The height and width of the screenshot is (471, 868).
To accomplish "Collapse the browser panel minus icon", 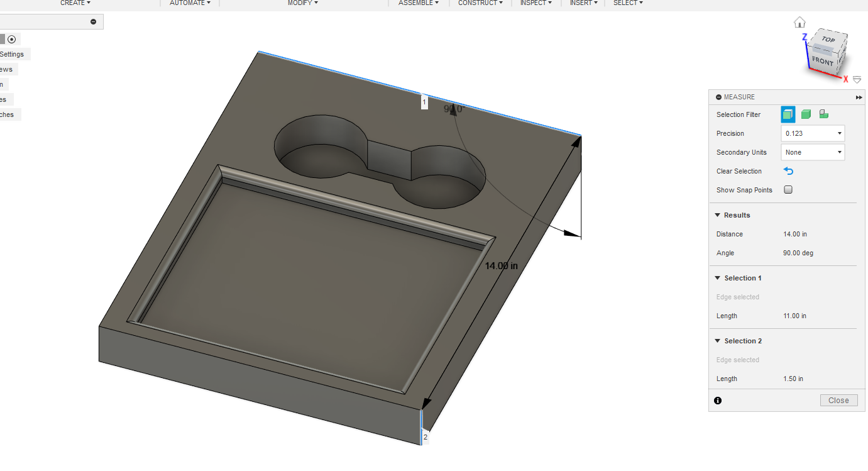I will (93, 22).
